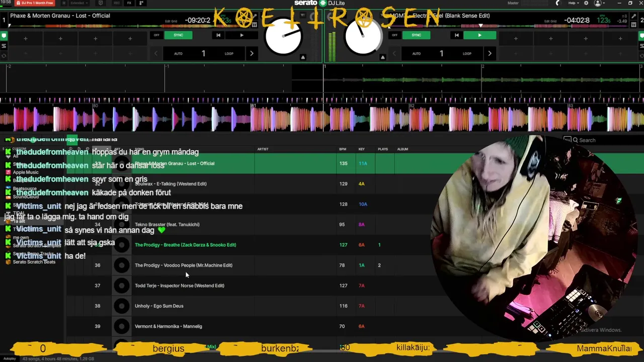Eject track from right deck

coord(382,57)
